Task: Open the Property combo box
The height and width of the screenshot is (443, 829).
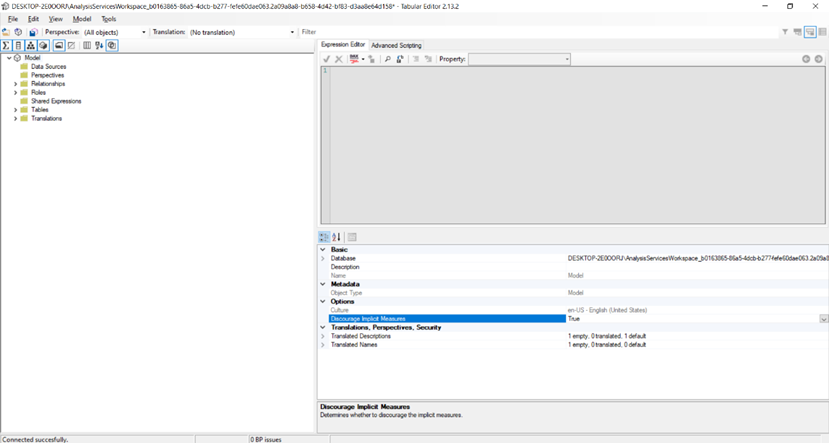Action: (x=519, y=59)
